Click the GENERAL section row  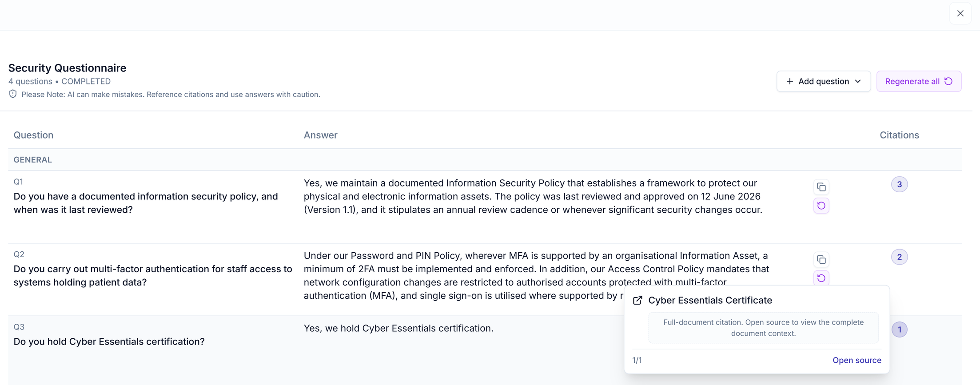tap(485, 160)
